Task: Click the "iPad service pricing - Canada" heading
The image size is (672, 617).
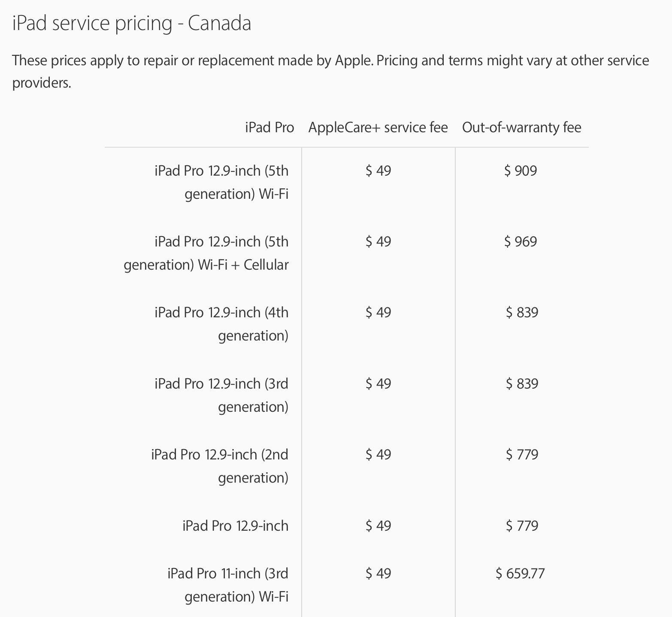Action: [132, 23]
